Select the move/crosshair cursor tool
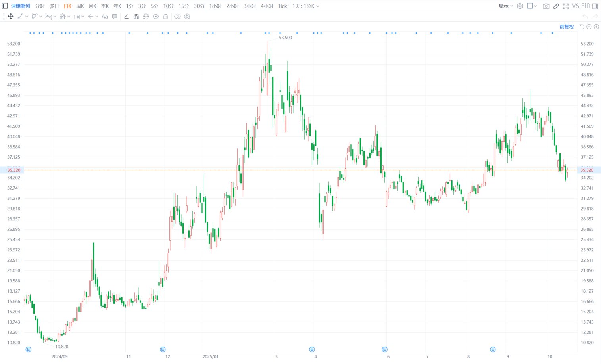Image resolution: width=601 pixels, height=364 pixels. [x=11, y=17]
